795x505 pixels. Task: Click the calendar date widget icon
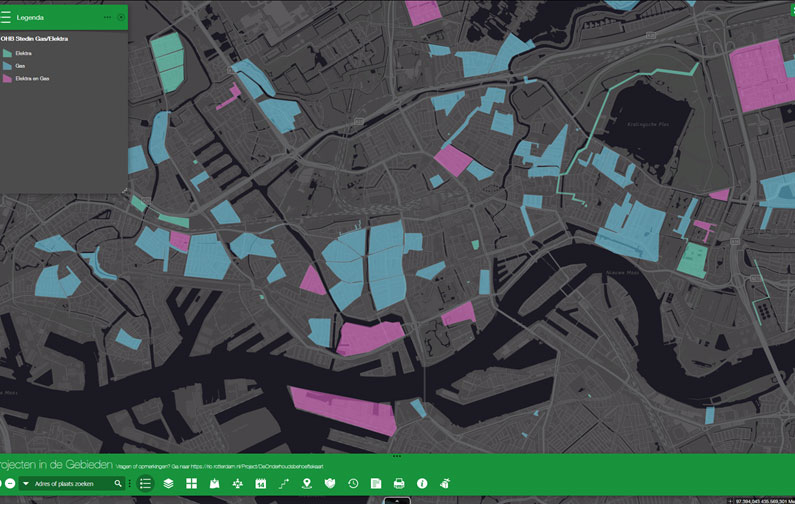[x=260, y=484]
